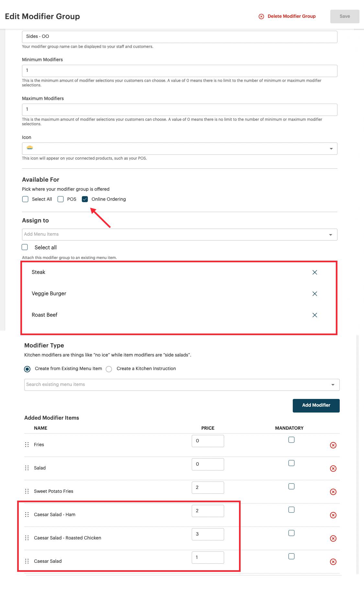The image size is (364, 589).
Task: Expand the search existing menu items dropdown
Action: (333, 385)
